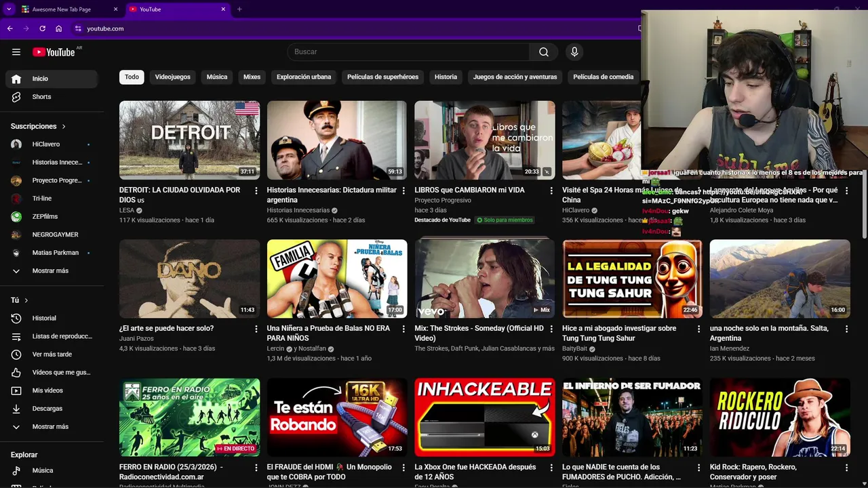The height and width of the screenshot is (488, 868).
Task: Open Listas de reproducción in sidebar
Action: (52, 337)
